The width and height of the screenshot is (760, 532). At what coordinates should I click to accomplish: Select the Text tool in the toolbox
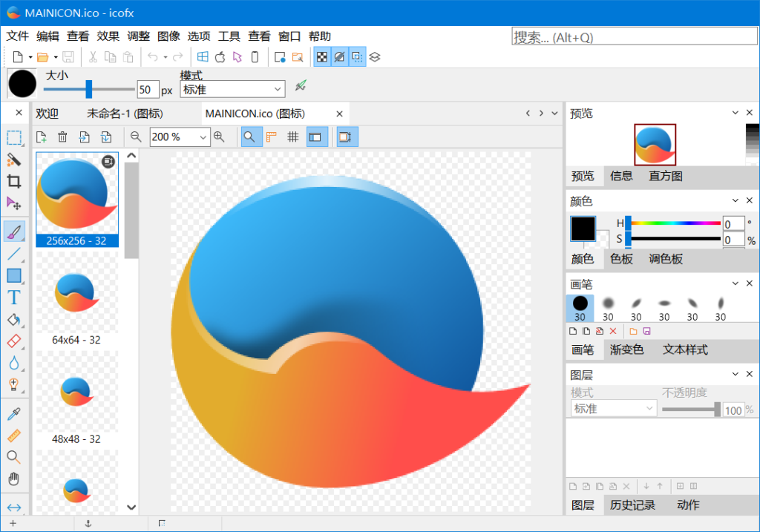[x=13, y=298]
